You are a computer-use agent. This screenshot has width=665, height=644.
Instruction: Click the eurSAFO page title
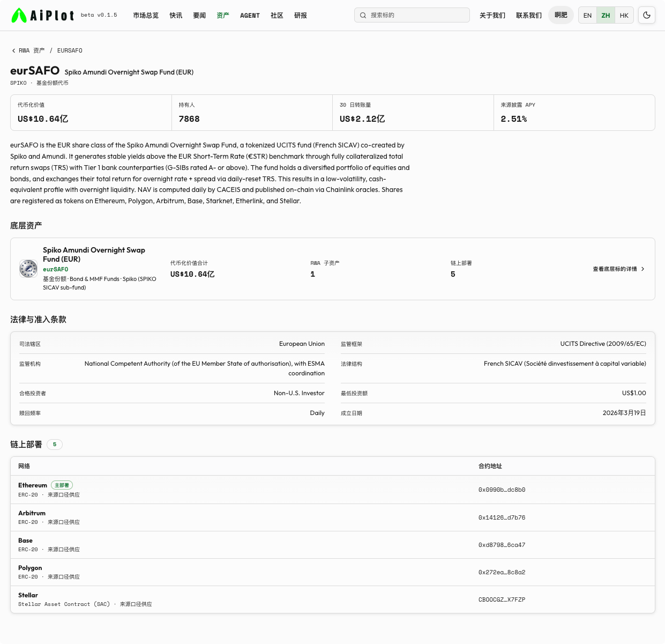click(35, 71)
